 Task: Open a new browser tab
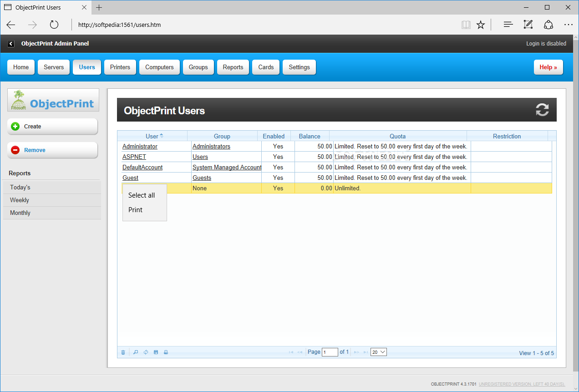(x=99, y=7)
